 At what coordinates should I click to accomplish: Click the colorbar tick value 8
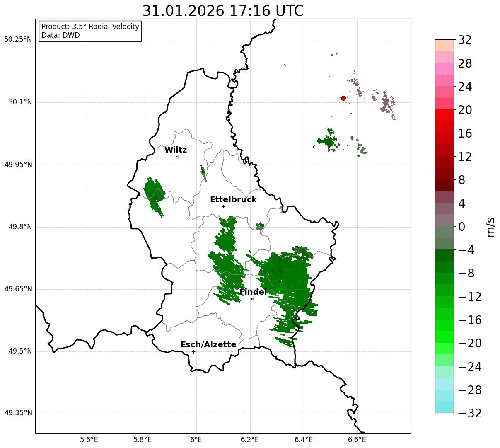pyautogui.click(x=461, y=180)
